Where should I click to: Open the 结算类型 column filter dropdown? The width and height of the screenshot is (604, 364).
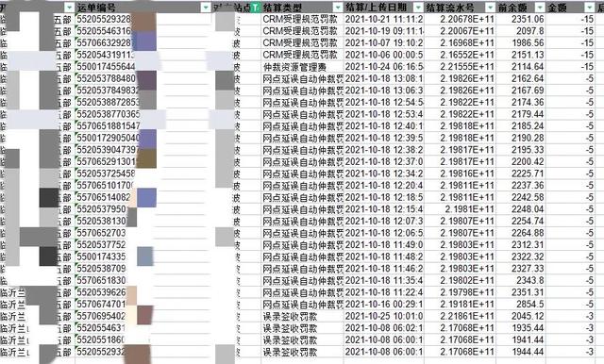pyautogui.click(x=338, y=8)
